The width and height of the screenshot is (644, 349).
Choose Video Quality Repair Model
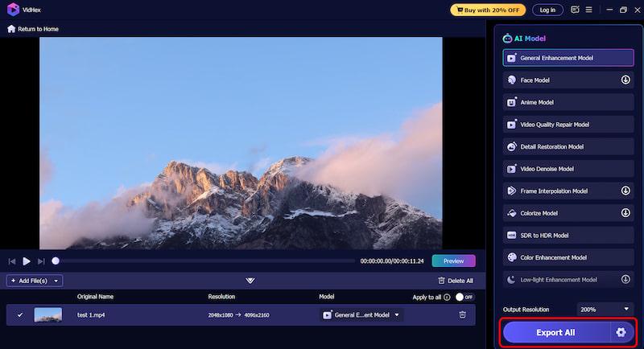pyautogui.click(x=568, y=125)
